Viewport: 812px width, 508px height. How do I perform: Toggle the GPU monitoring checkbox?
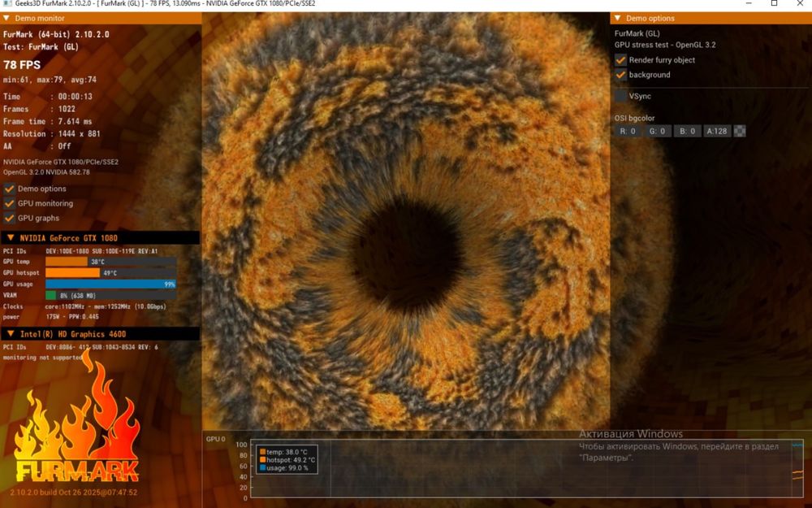click(9, 203)
